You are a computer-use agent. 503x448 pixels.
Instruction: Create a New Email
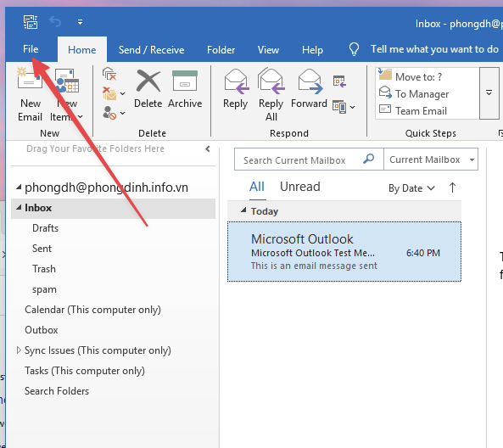pyautogui.click(x=30, y=95)
